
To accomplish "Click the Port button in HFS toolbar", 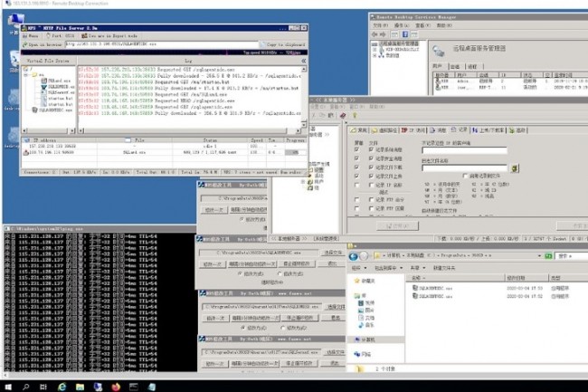I will tap(60, 36).
